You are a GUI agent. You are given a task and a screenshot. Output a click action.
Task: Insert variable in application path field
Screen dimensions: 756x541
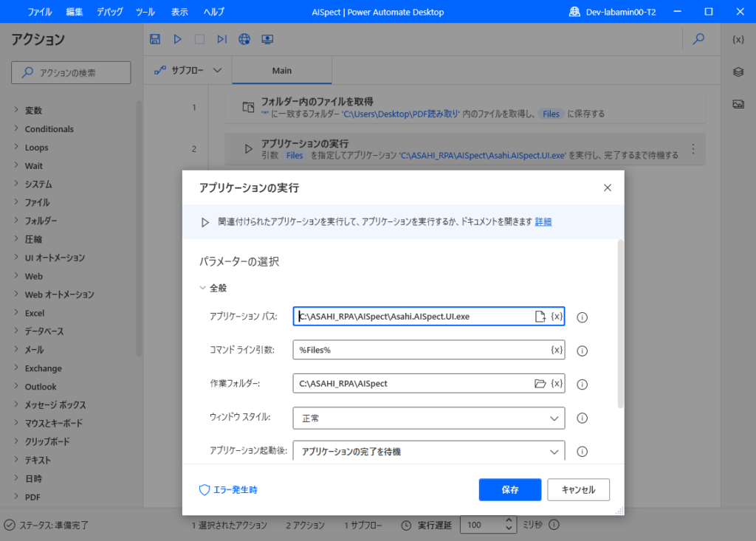[557, 317]
